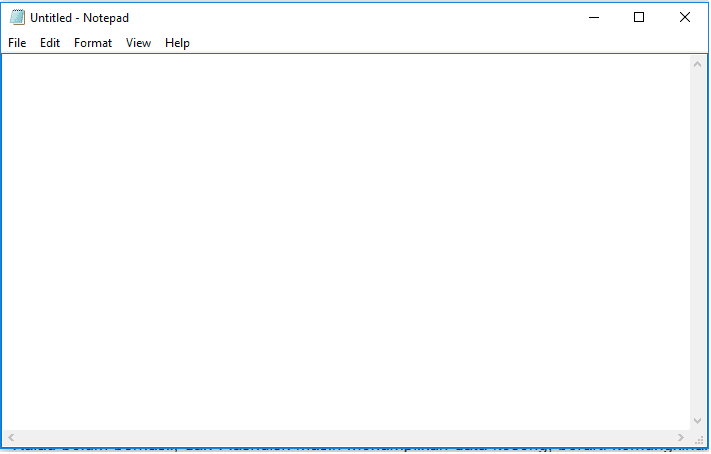Close the Notepad window
This screenshot has width=711, height=454.
[x=685, y=17]
